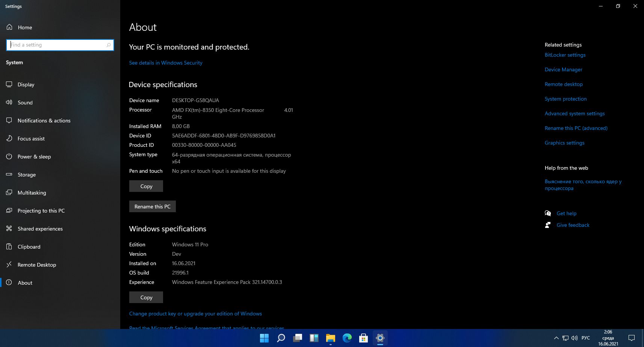Open Graphics settings link
This screenshot has width=644, height=347.
[564, 143]
